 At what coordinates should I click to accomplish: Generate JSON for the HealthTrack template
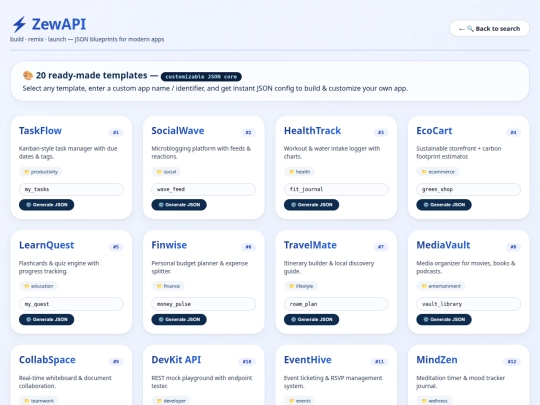pos(311,205)
